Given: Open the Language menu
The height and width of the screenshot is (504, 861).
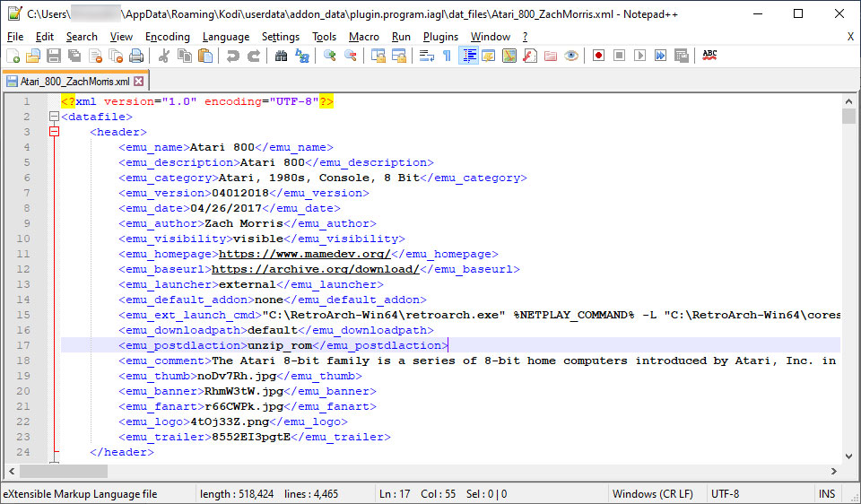Looking at the screenshot, I should point(226,37).
